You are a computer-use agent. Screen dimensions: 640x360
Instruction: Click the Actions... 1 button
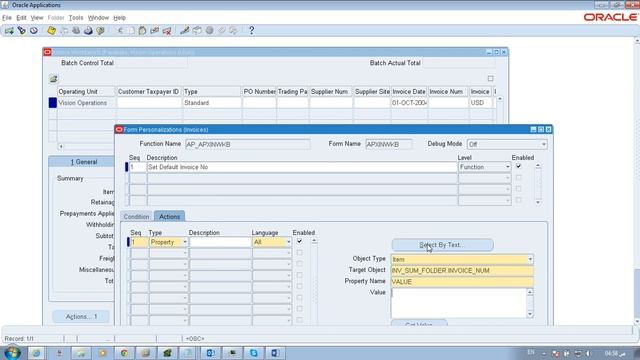click(x=81, y=316)
